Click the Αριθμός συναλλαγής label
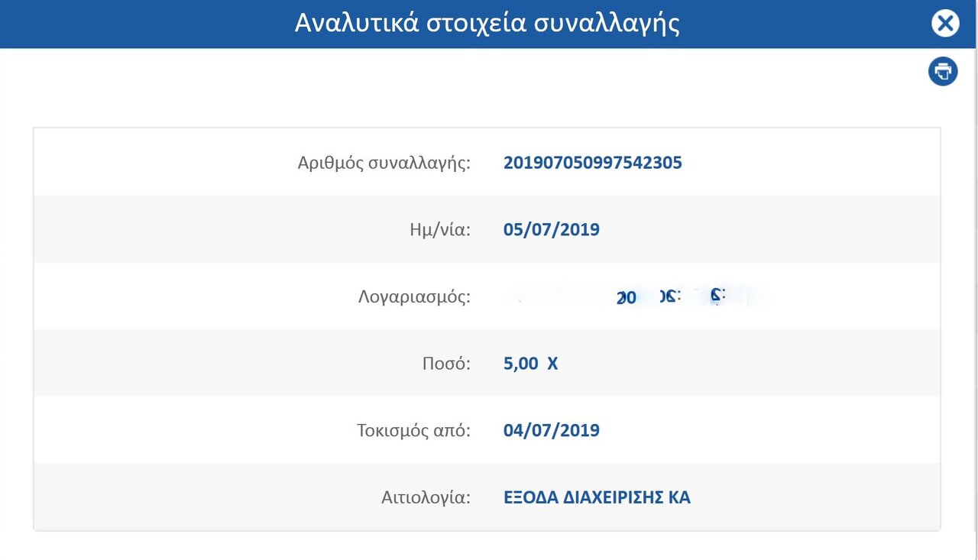 pyautogui.click(x=384, y=163)
